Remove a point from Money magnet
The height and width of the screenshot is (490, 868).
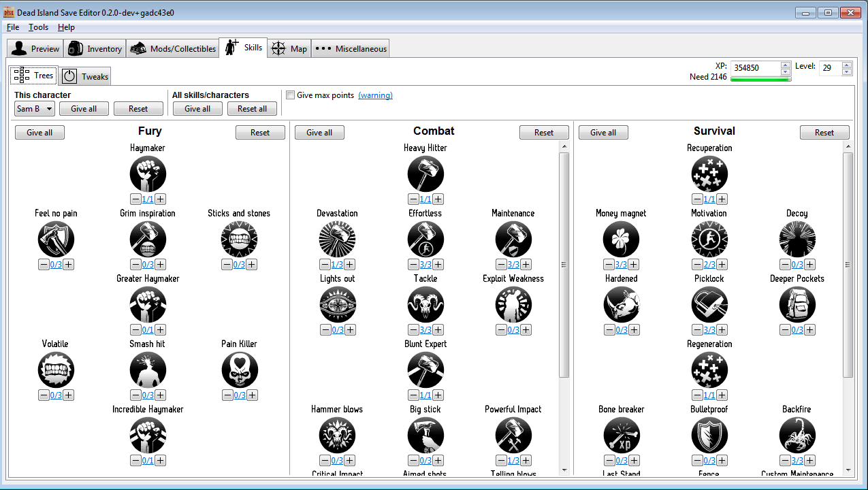[x=609, y=264]
